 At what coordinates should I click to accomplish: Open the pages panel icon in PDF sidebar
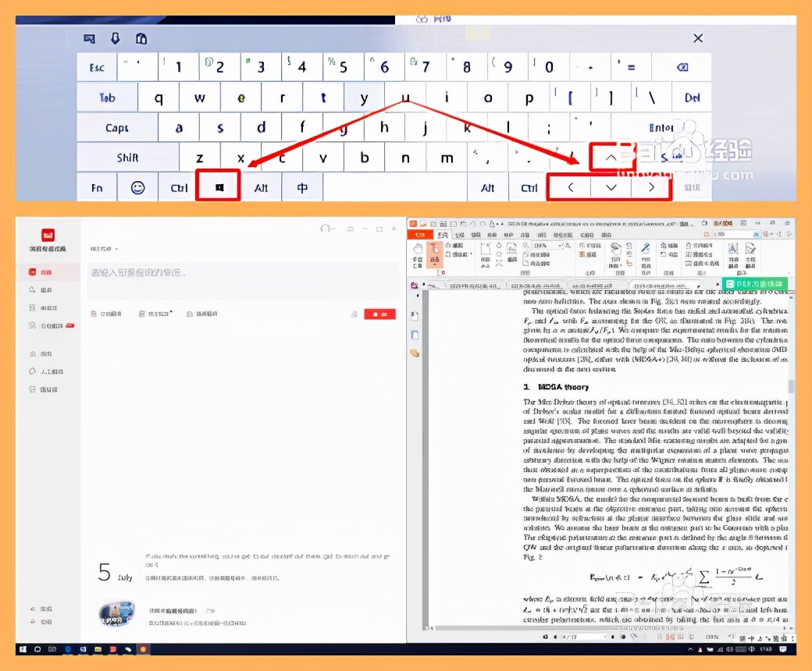[x=415, y=335]
